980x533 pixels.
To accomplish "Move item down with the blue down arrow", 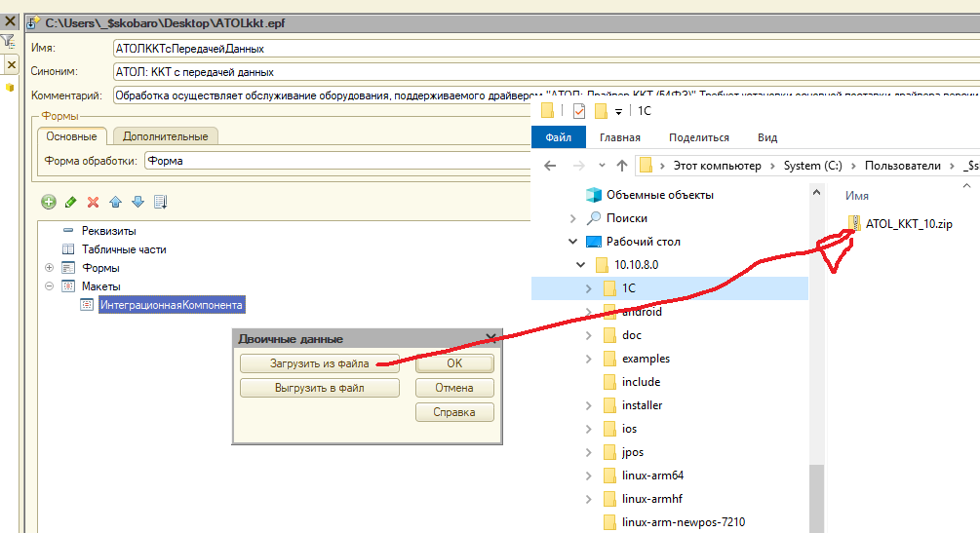I will pyautogui.click(x=138, y=202).
